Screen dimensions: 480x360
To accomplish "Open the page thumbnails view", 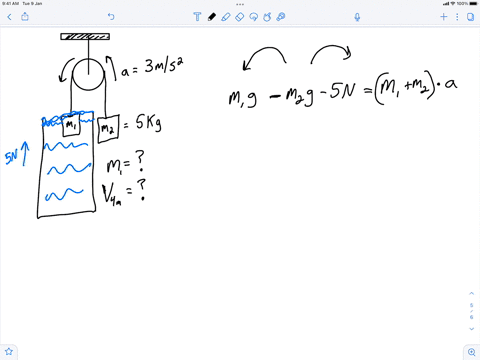I will click(x=470, y=17).
